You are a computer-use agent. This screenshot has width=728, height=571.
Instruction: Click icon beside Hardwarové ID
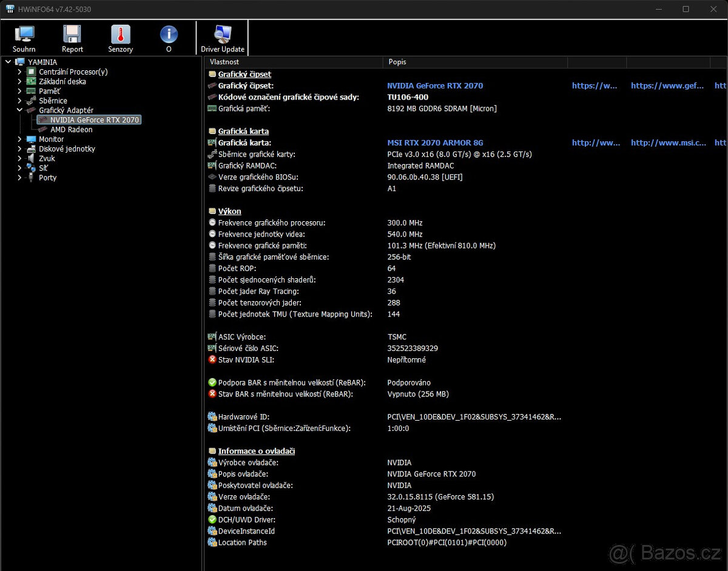click(212, 416)
